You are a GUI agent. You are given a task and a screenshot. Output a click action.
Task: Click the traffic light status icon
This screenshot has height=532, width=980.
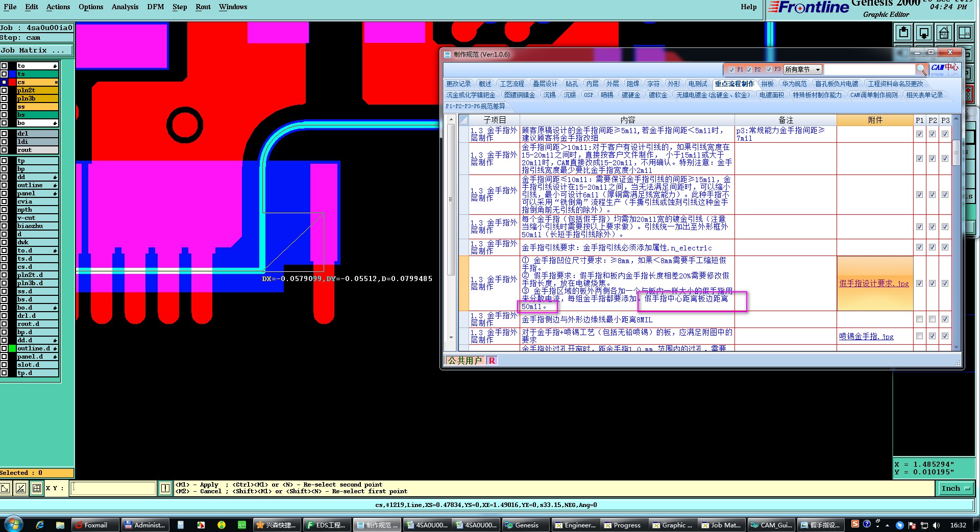tap(968, 94)
